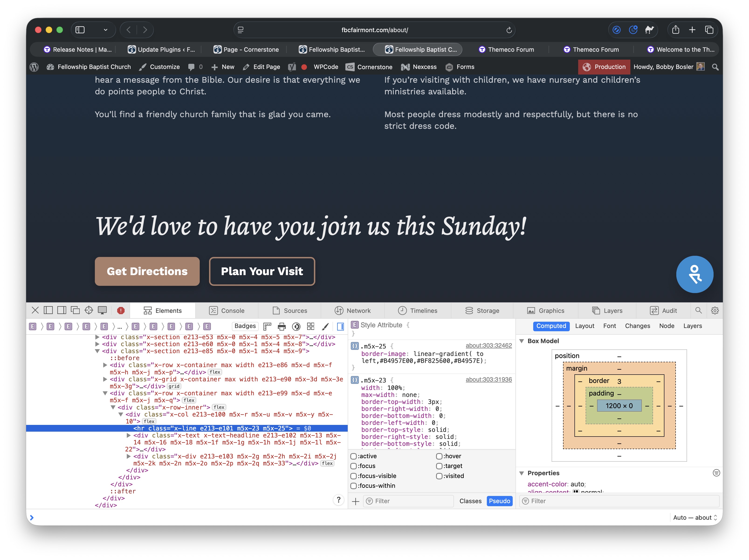This screenshot has width=749, height=560.
Task: Click the print styles icon in DOM toolbar
Action: click(x=281, y=327)
